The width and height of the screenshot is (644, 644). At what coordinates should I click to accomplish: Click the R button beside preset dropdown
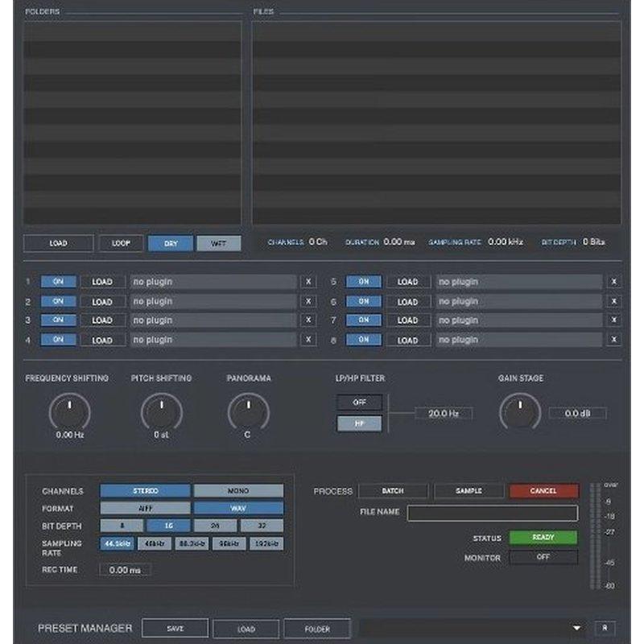click(x=605, y=628)
